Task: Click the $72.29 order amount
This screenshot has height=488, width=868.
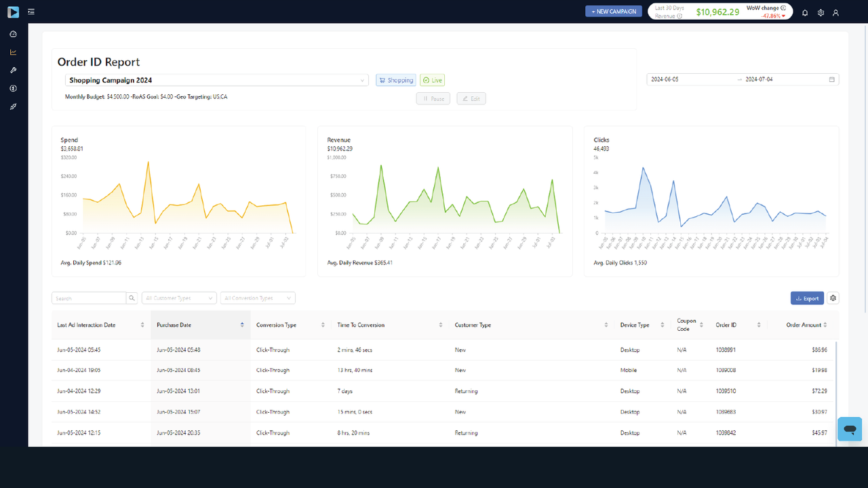Action: 819,391
